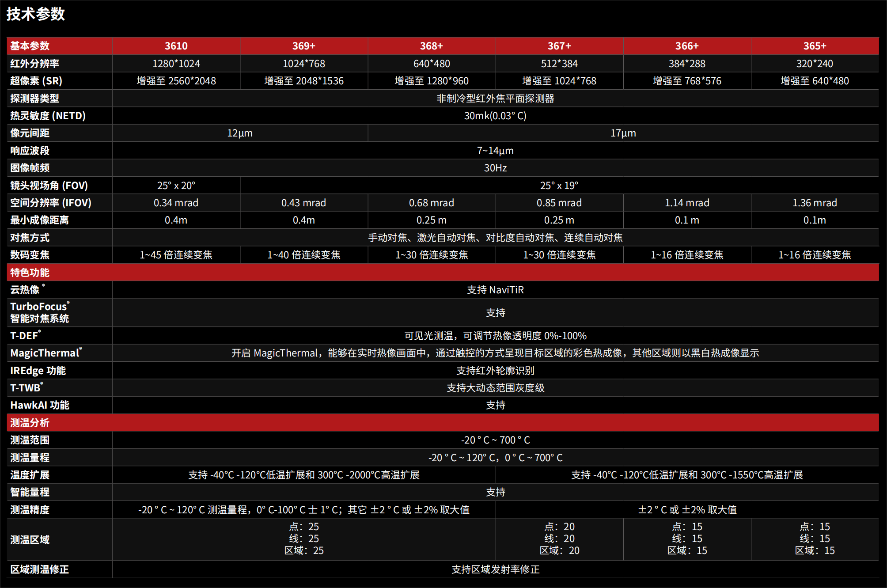887x588 pixels.
Task: Click the 368+ model header
Action: tap(431, 46)
